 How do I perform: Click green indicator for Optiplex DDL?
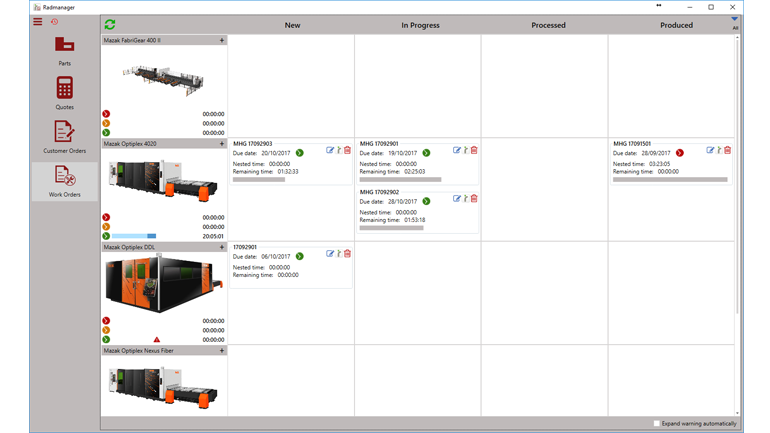[106, 340]
